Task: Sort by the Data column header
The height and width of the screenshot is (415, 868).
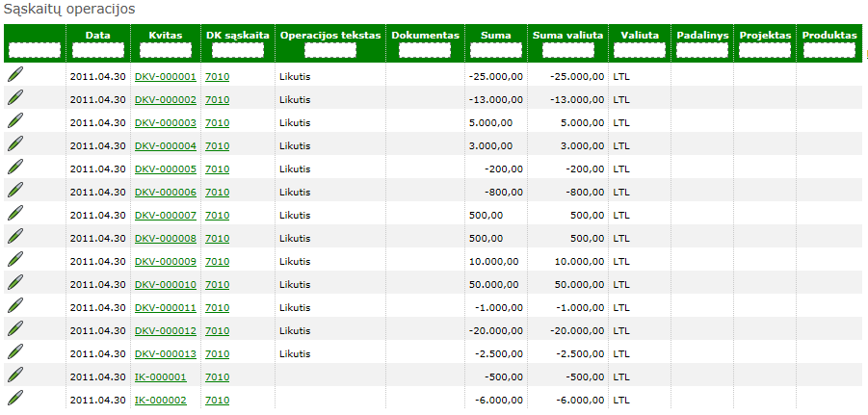Action: pos(98,35)
